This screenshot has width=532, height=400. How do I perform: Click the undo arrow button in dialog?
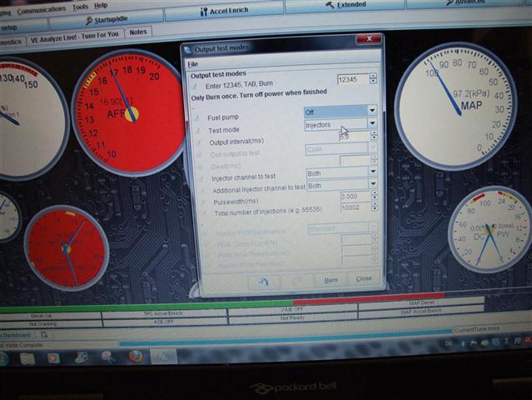click(x=263, y=281)
